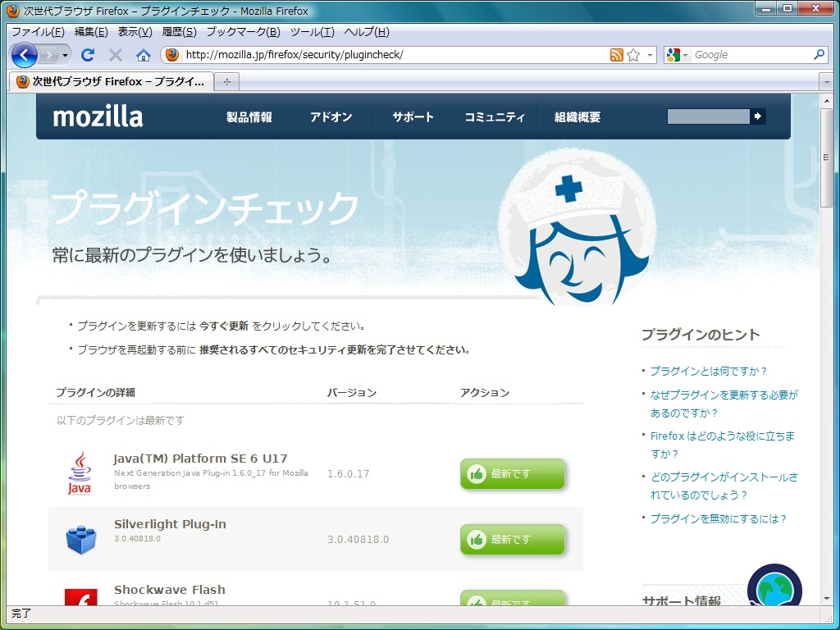Click the RSS feed icon in address bar
840x630 pixels.
click(617, 55)
